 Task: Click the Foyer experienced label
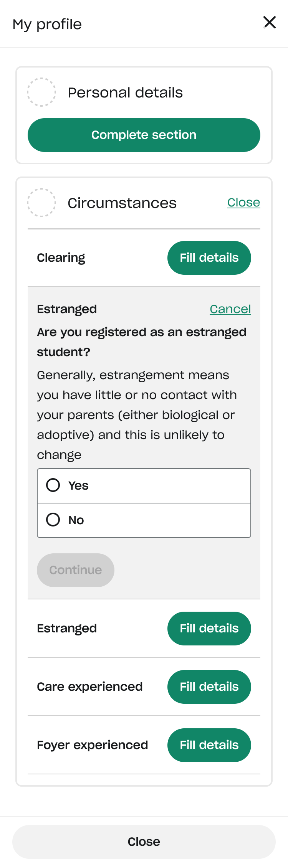pos(93,745)
